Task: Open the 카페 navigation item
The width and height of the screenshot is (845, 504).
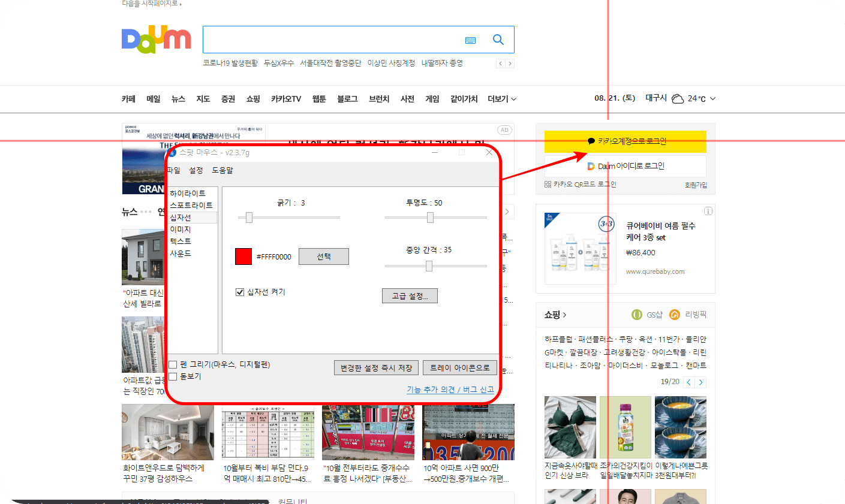Action: point(128,99)
